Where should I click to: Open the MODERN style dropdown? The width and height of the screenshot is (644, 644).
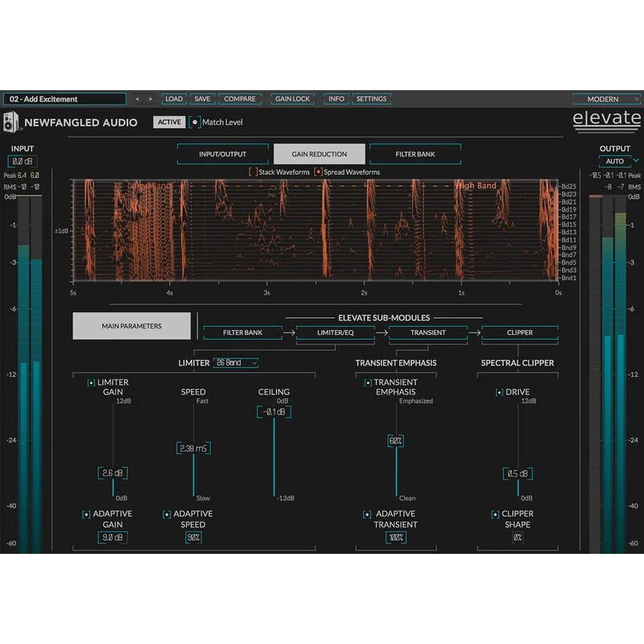point(605,98)
